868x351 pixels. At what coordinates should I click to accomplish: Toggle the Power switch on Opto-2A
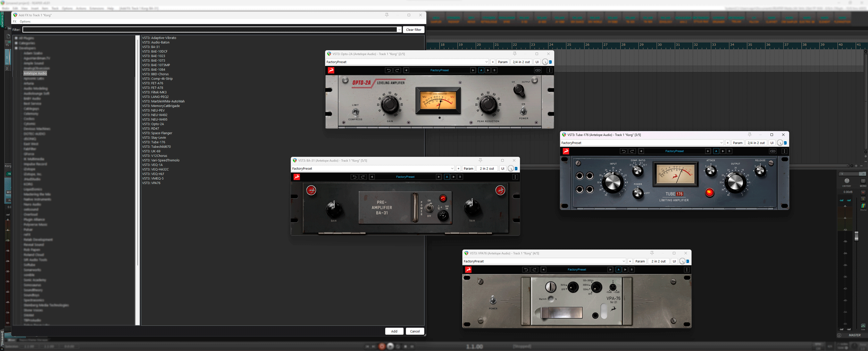[523, 111]
